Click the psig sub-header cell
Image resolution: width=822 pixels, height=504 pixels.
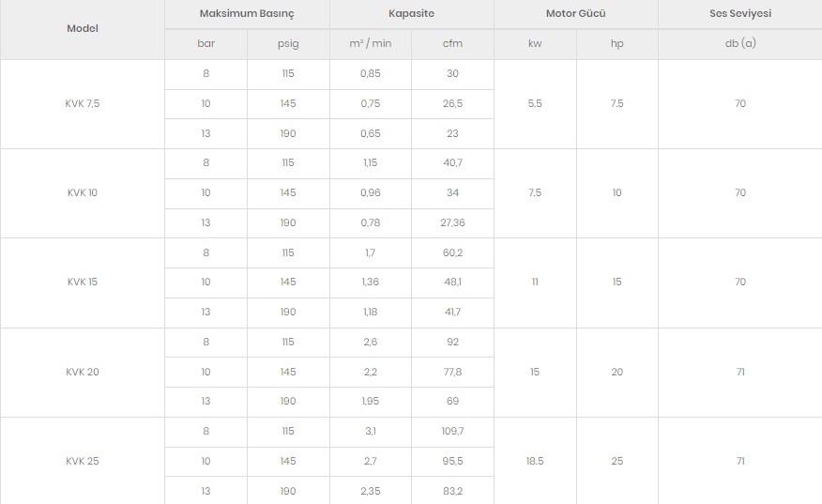288,44
